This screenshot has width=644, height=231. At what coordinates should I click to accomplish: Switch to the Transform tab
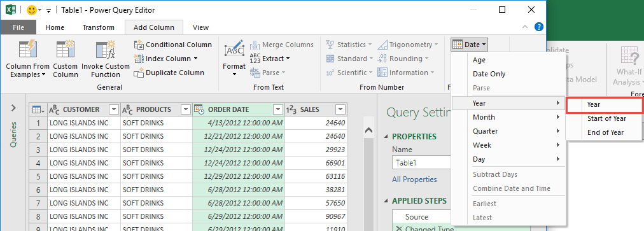[x=98, y=27]
